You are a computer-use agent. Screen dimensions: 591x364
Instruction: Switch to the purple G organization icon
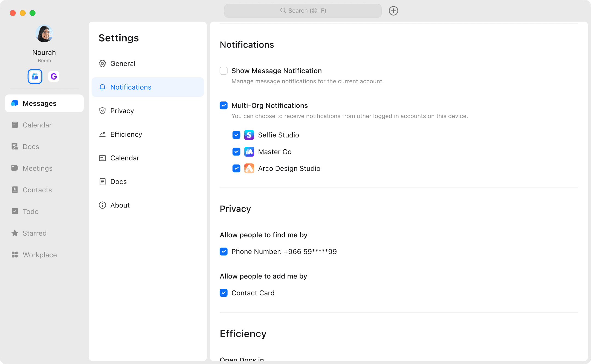54,77
